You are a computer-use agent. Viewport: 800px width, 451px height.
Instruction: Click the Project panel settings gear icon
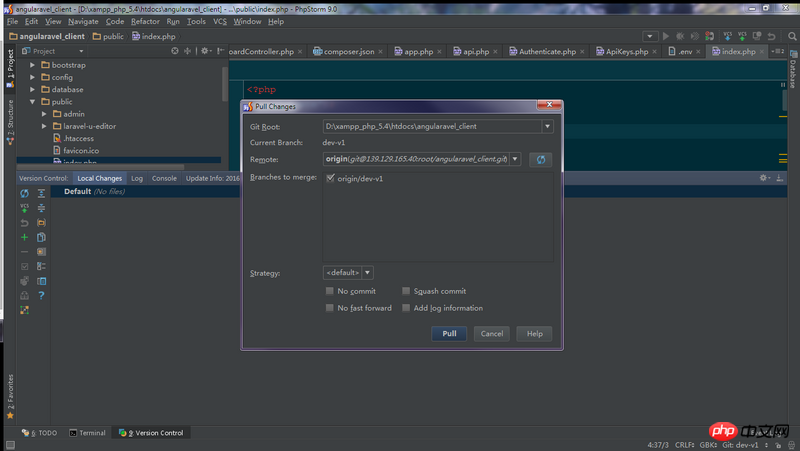point(205,51)
